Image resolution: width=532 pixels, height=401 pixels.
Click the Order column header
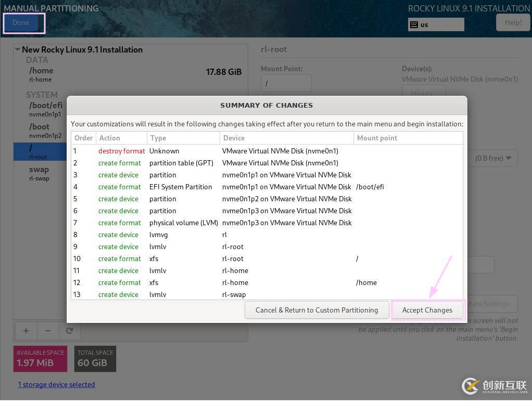pos(83,138)
